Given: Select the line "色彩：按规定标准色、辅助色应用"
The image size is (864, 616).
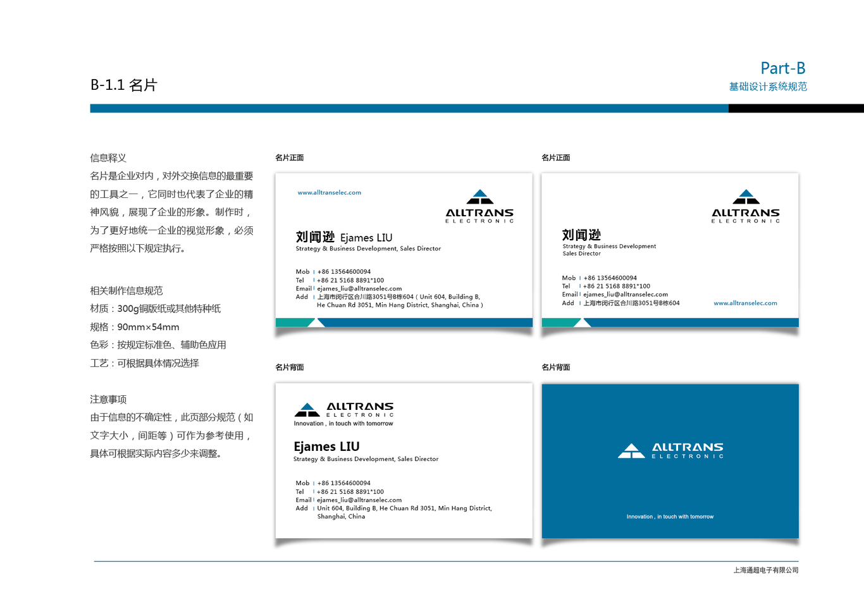Looking at the screenshot, I should click(158, 345).
